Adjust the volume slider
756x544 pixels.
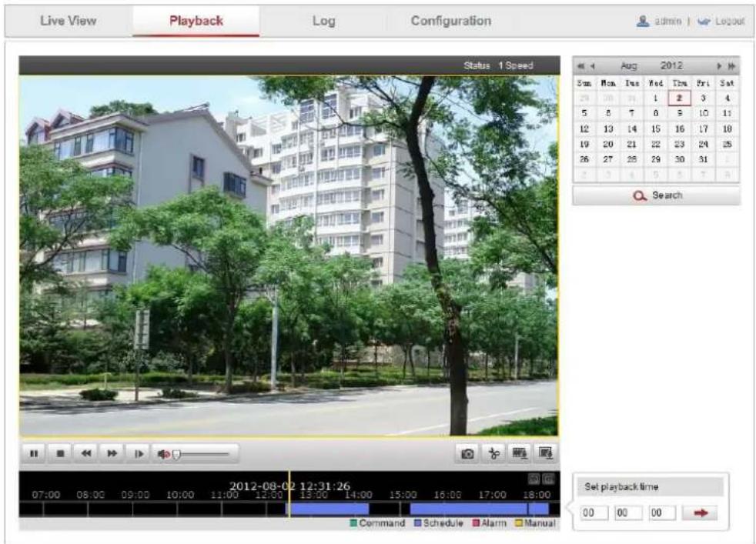(x=201, y=454)
